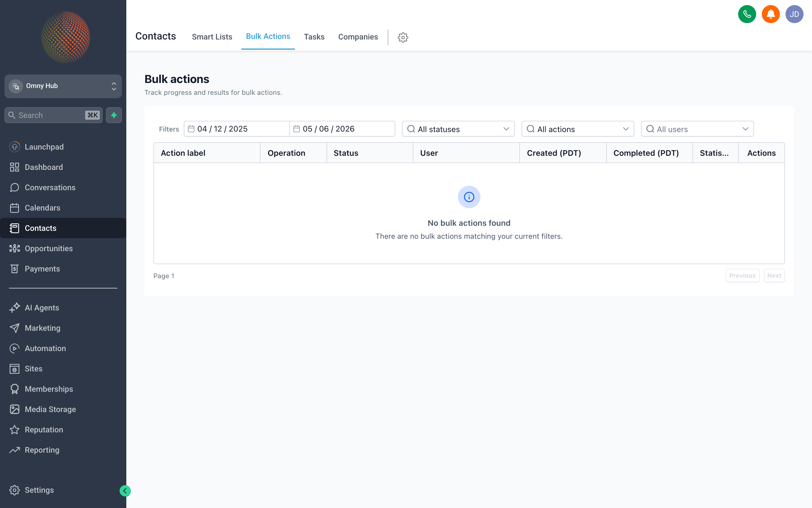Click the Previous page button
Image resolution: width=812 pixels, height=508 pixels.
tap(742, 275)
